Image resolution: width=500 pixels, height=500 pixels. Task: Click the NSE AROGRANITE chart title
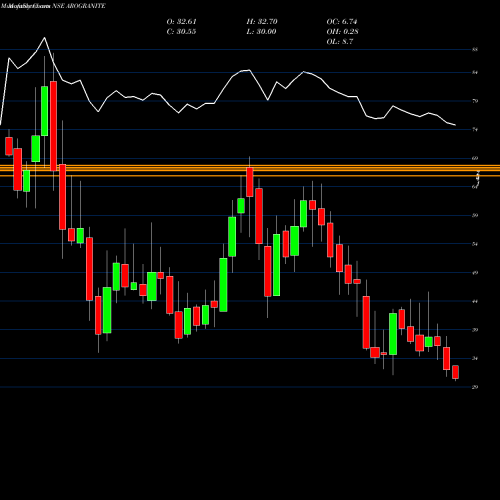[x=79, y=6]
